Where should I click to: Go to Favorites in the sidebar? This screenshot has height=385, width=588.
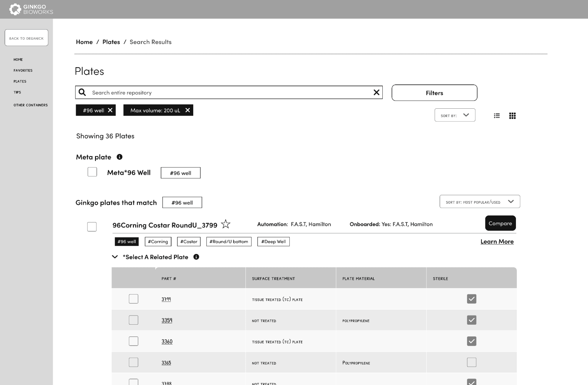click(x=23, y=70)
